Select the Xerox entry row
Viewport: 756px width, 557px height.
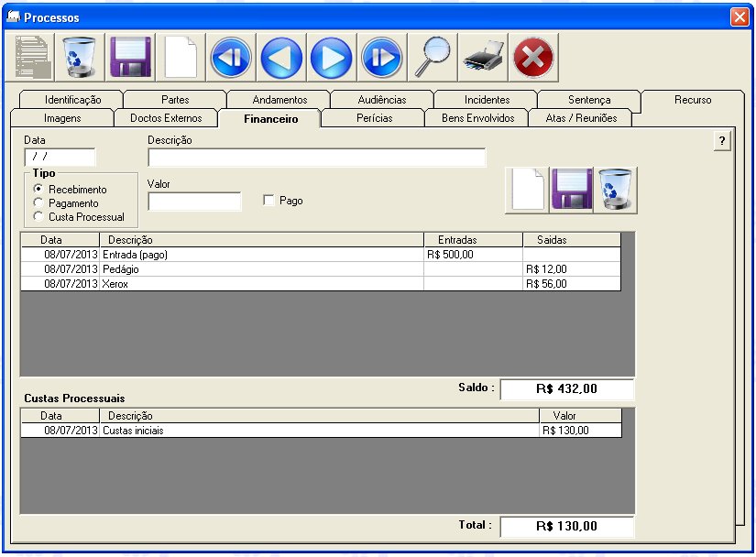click(x=321, y=283)
